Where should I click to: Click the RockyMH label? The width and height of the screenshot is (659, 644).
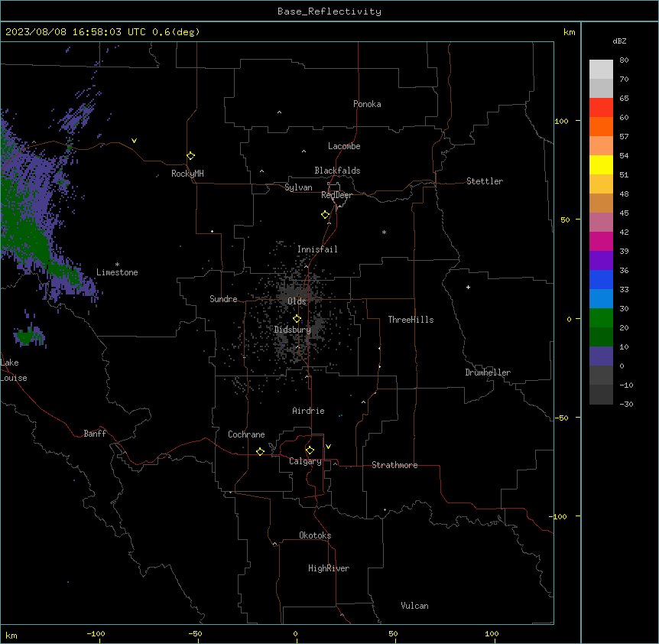[x=187, y=174]
